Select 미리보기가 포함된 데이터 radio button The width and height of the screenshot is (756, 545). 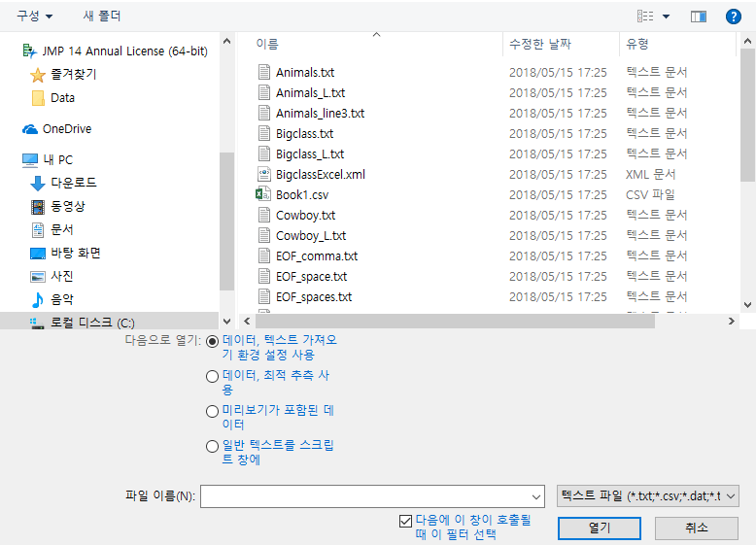212,411
